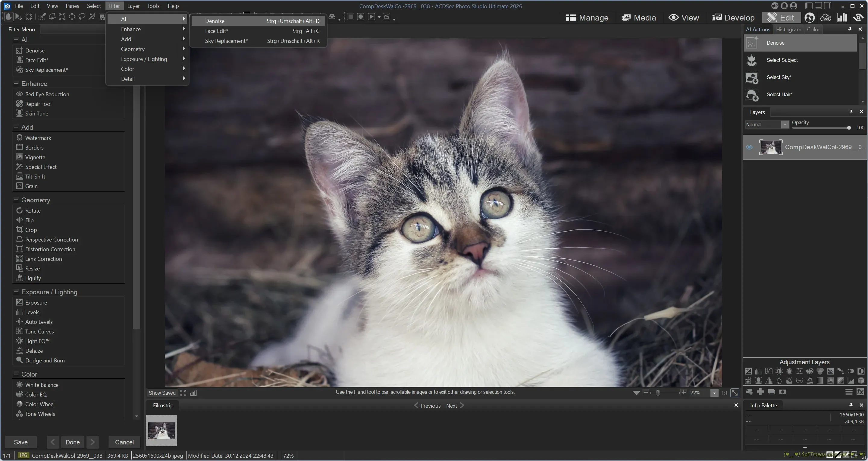The image size is (868, 461).
Task: Select the Lasso selection tool
Action: [x=82, y=17]
